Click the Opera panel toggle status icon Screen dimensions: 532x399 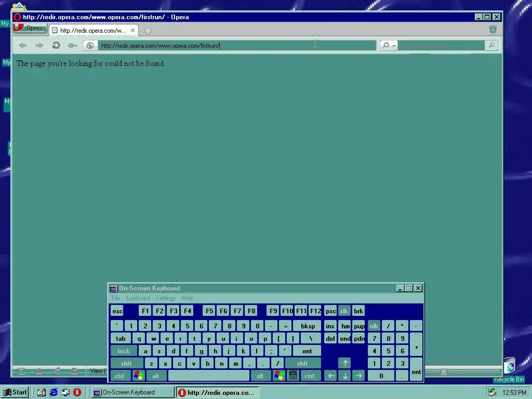[21, 371]
